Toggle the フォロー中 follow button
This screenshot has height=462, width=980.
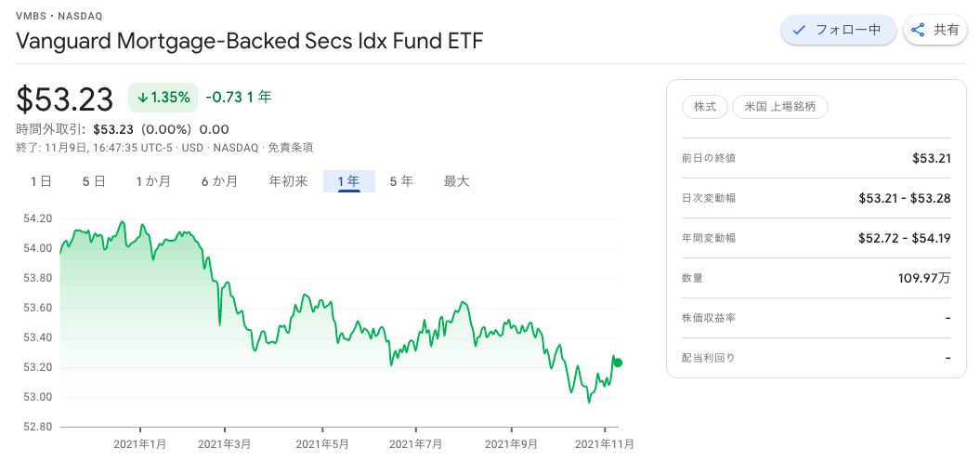[x=838, y=30]
